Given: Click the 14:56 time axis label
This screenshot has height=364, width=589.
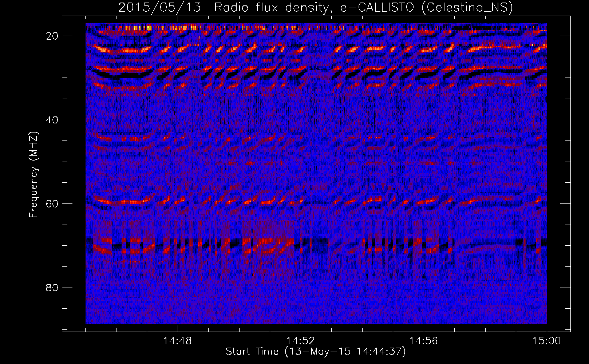Looking at the screenshot, I should click(424, 341).
